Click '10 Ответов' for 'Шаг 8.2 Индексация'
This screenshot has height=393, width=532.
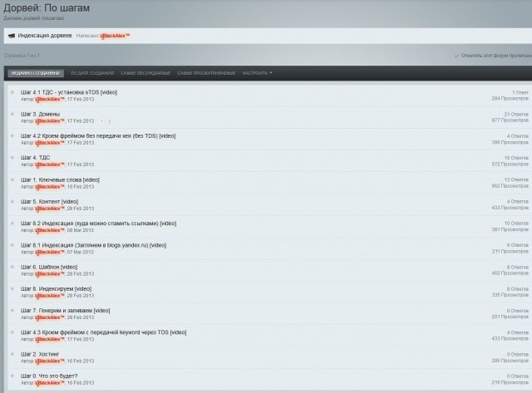tap(516, 224)
